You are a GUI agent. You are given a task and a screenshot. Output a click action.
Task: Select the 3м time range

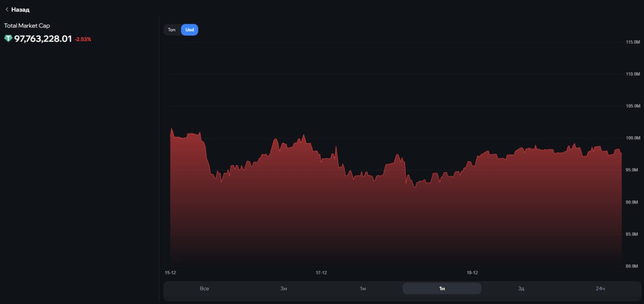283,288
